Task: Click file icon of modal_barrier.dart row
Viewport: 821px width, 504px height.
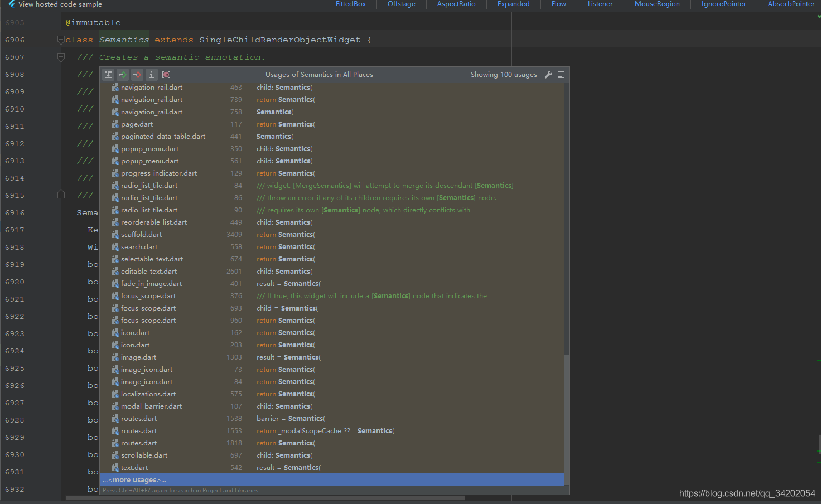Action: point(115,406)
